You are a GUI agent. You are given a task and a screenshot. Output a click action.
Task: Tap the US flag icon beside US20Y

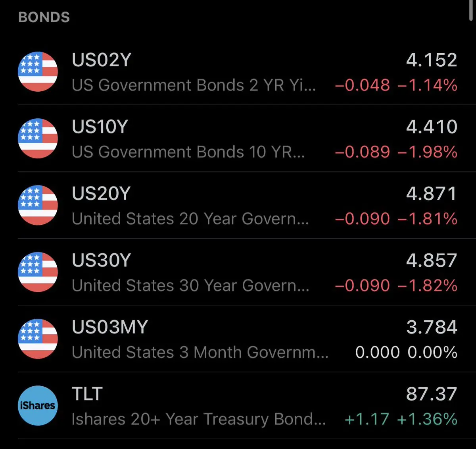pos(38,205)
